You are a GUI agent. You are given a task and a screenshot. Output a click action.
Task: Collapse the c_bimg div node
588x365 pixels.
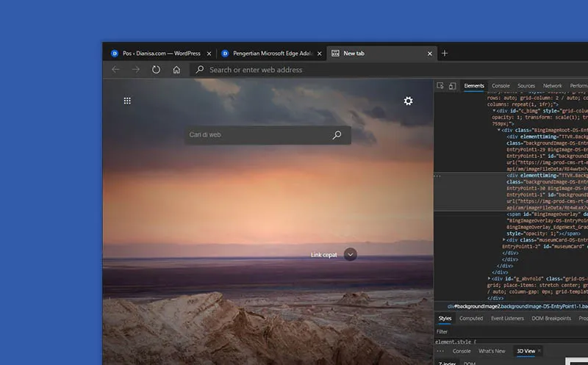495,110
